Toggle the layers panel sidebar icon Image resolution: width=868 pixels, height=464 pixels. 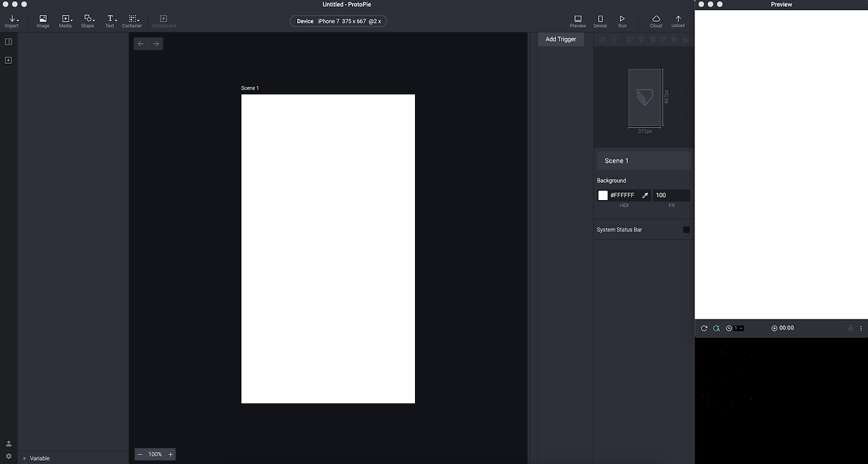coord(8,41)
